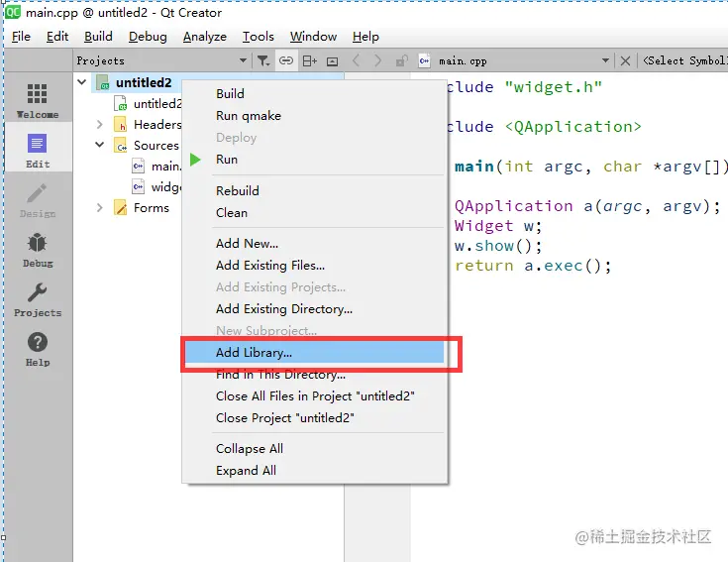Click main.cpp file type icon in toolbar

[x=424, y=60]
